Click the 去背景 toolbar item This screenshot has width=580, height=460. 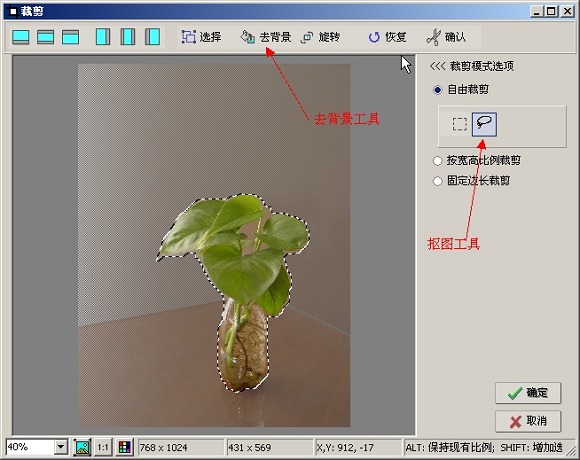pyautogui.click(x=266, y=37)
